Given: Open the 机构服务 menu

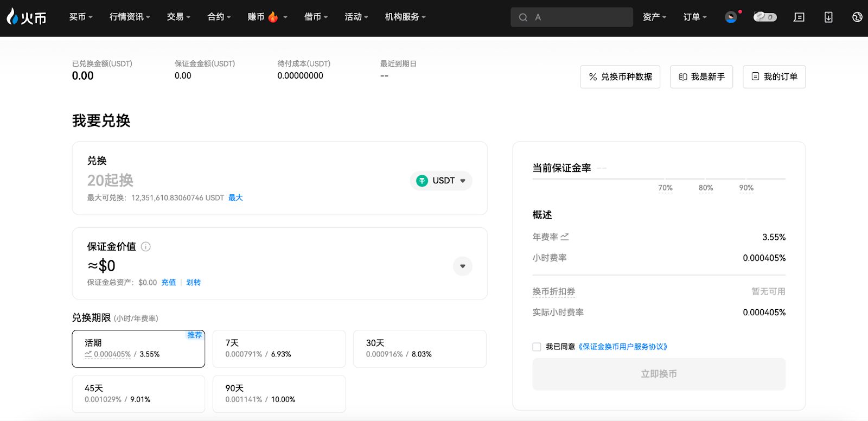Looking at the screenshot, I should click(x=405, y=17).
